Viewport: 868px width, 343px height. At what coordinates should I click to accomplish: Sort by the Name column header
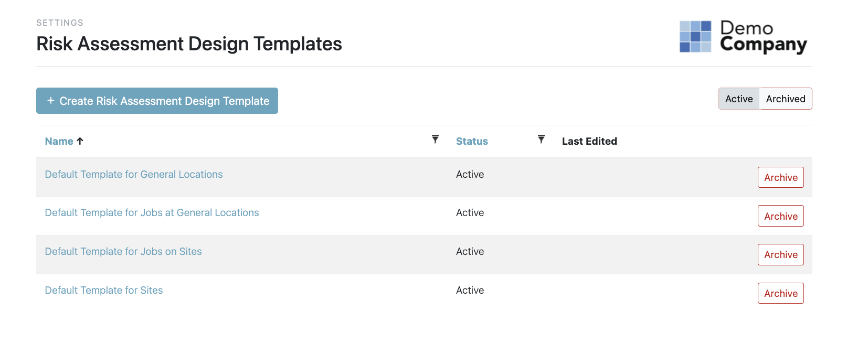click(59, 141)
